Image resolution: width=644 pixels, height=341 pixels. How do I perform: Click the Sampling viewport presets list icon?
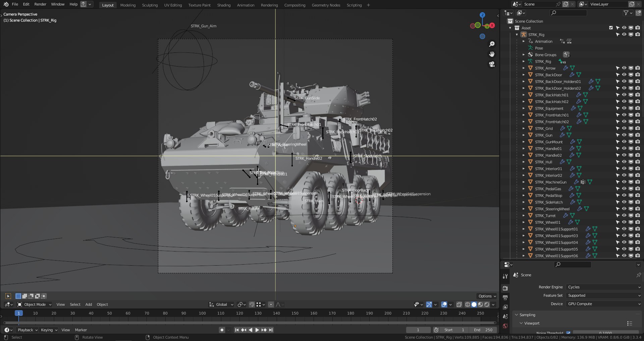[630, 323]
